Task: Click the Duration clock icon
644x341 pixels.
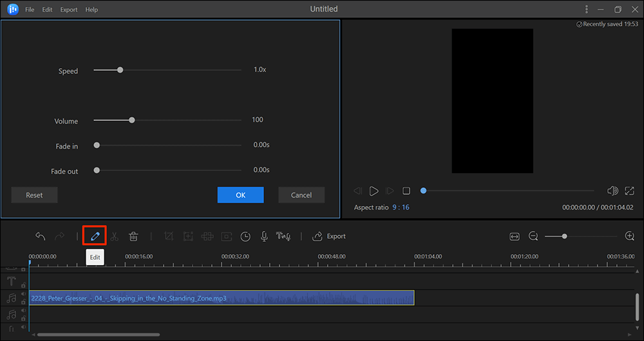Action: [x=245, y=236]
